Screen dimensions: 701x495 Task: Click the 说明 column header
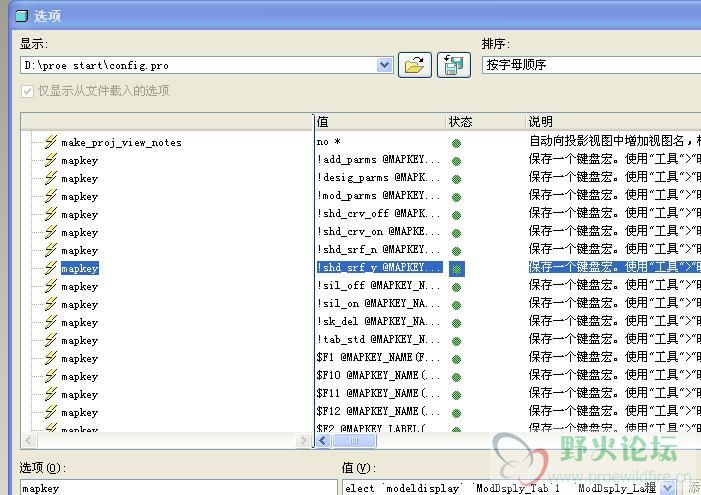click(x=613, y=122)
